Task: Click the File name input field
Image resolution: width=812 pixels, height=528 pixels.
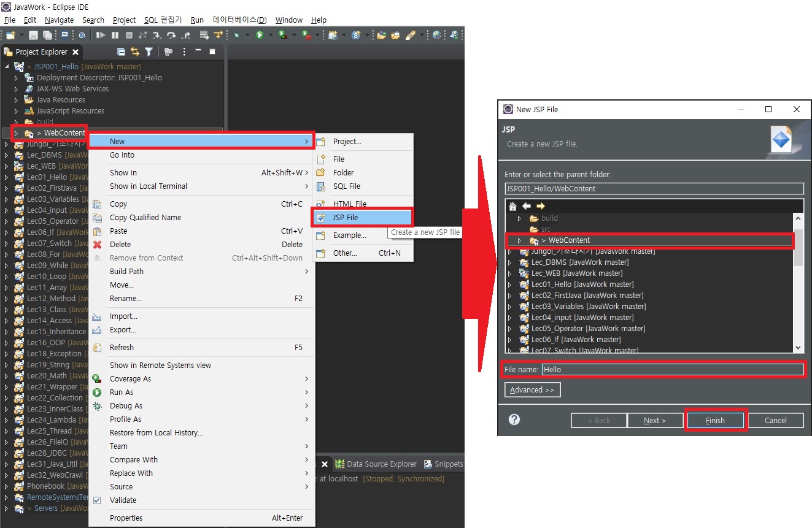Action: coord(672,370)
